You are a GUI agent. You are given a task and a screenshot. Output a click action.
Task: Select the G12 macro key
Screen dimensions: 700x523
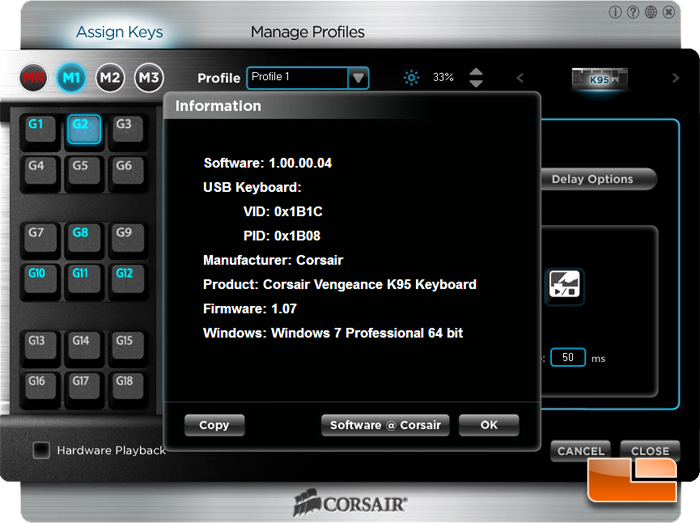click(128, 278)
